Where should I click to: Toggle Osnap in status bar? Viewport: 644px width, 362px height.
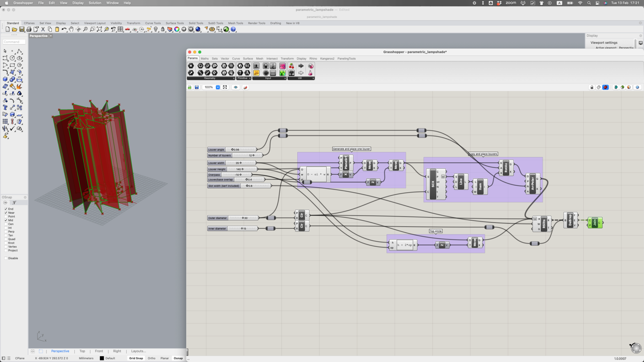[x=178, y=358]
